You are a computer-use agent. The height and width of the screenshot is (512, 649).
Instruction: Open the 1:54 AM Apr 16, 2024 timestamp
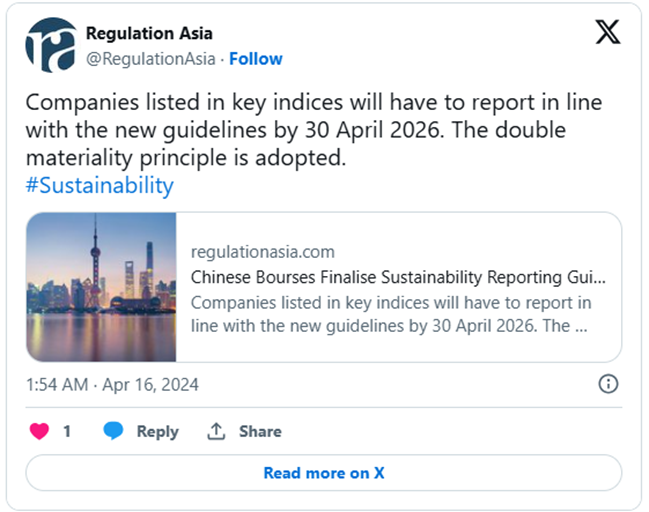pyautogui.click(x=112, y=384)
